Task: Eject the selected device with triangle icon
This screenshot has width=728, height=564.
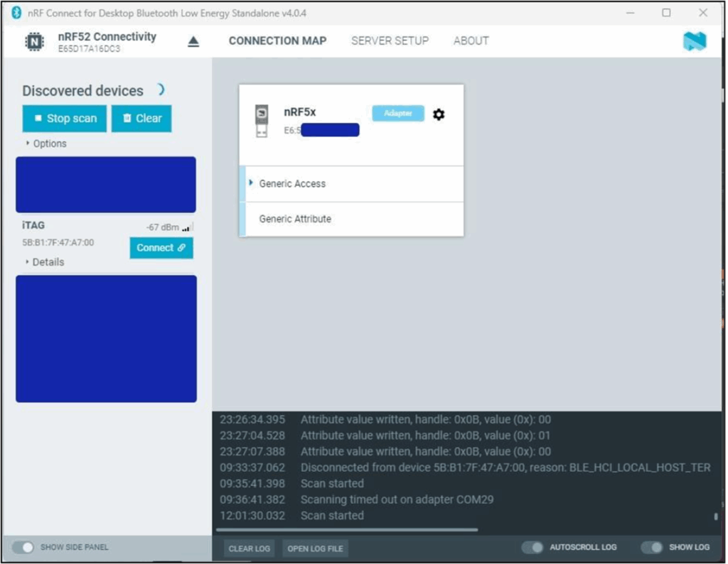Action: point(193,42)
